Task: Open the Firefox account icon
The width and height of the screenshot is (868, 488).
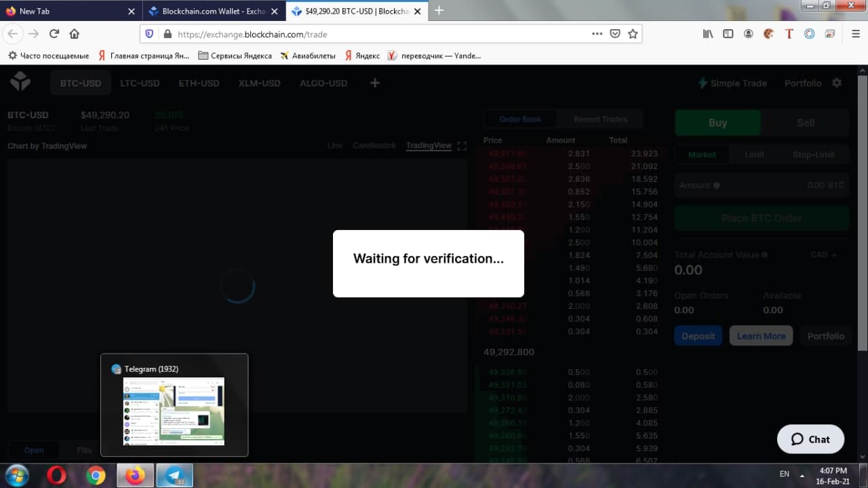Action: tap(748, 33)
